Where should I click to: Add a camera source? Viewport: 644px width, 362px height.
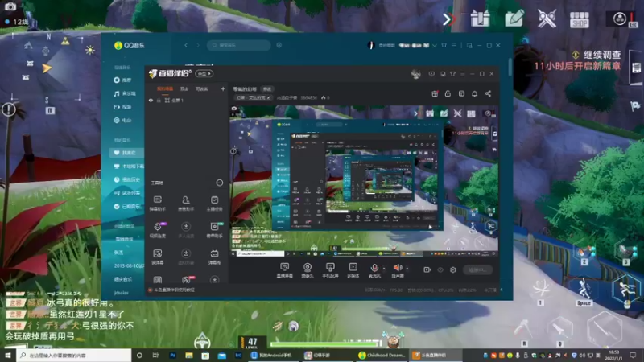pyautogui.click(x=308, y=270)
